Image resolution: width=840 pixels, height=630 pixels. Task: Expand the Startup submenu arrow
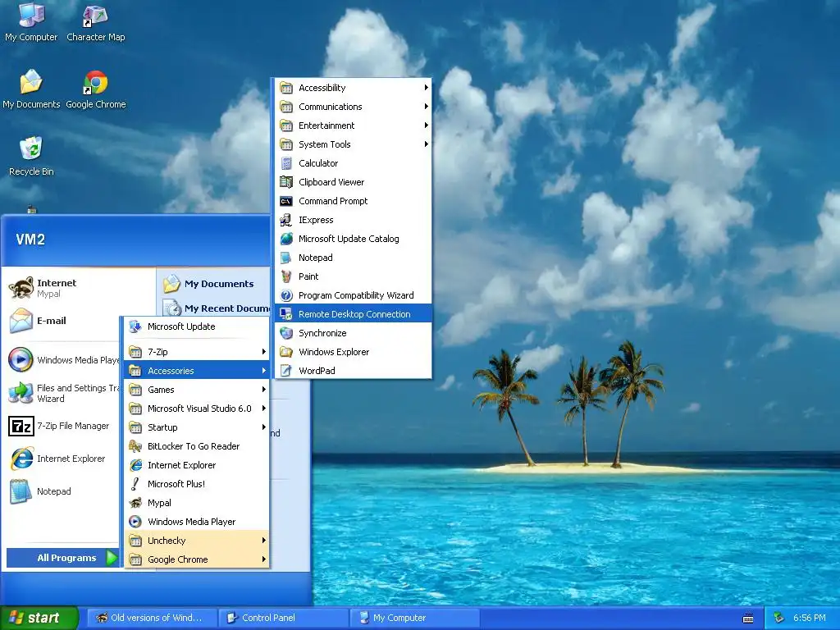[263, 427]
